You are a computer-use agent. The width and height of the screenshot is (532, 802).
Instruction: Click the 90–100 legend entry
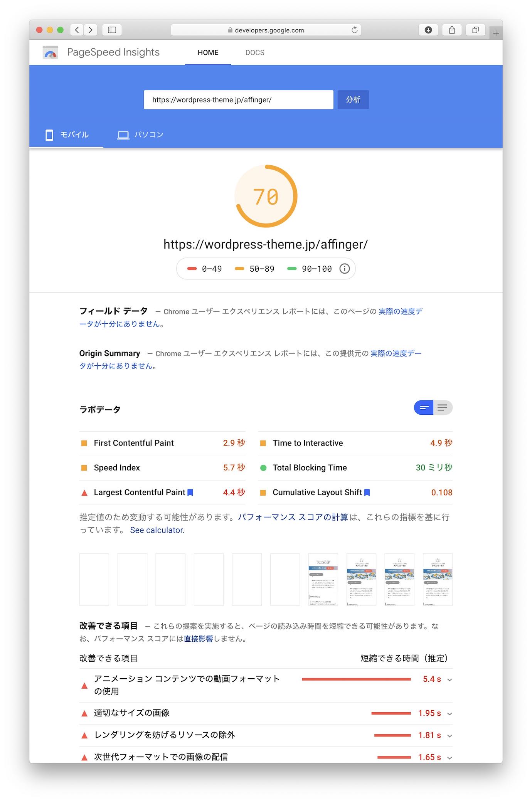310,269
